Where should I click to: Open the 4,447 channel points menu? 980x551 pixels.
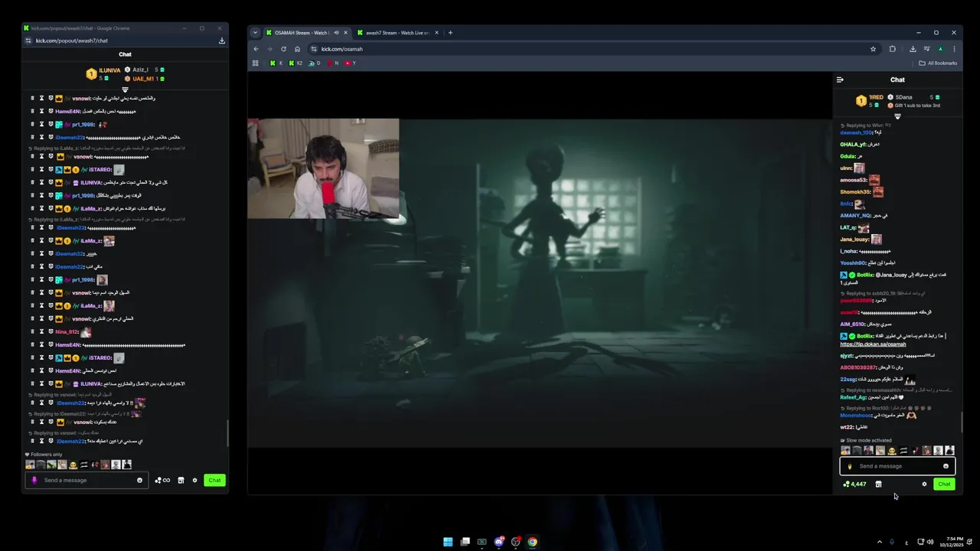pos(854,484)
